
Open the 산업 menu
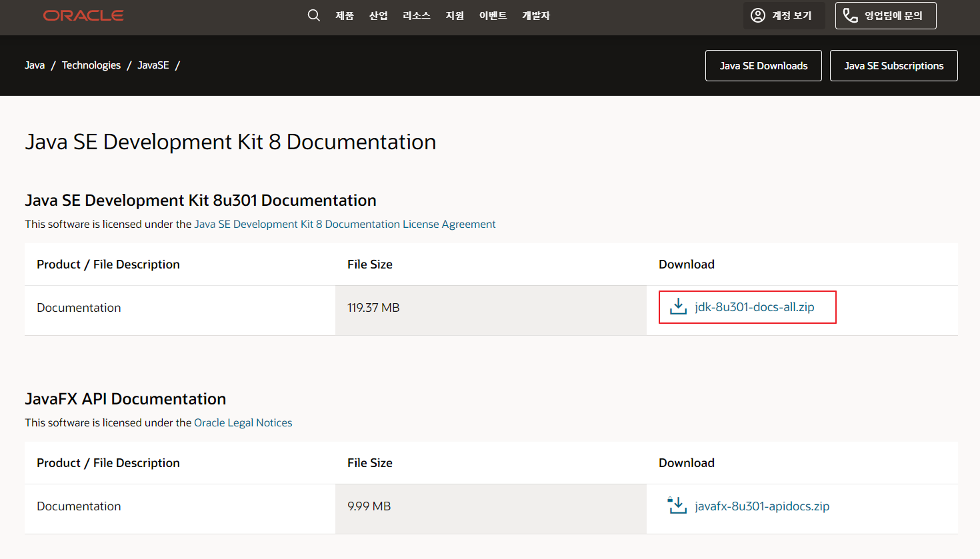[x=379, y=15]
